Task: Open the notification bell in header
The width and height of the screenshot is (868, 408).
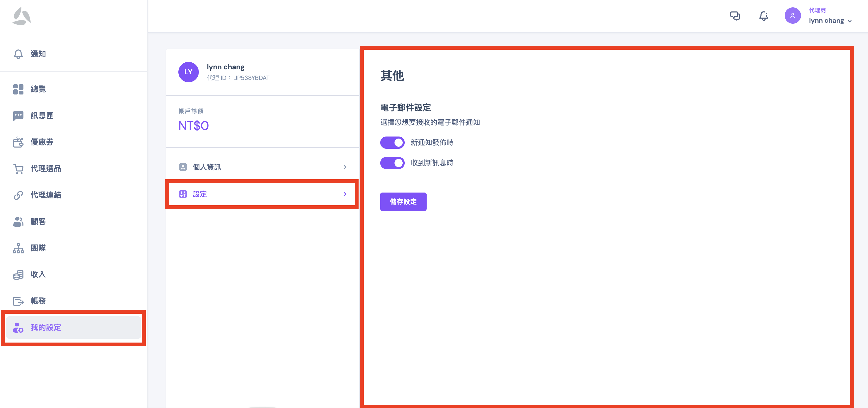Action: [x=764, y=16]
